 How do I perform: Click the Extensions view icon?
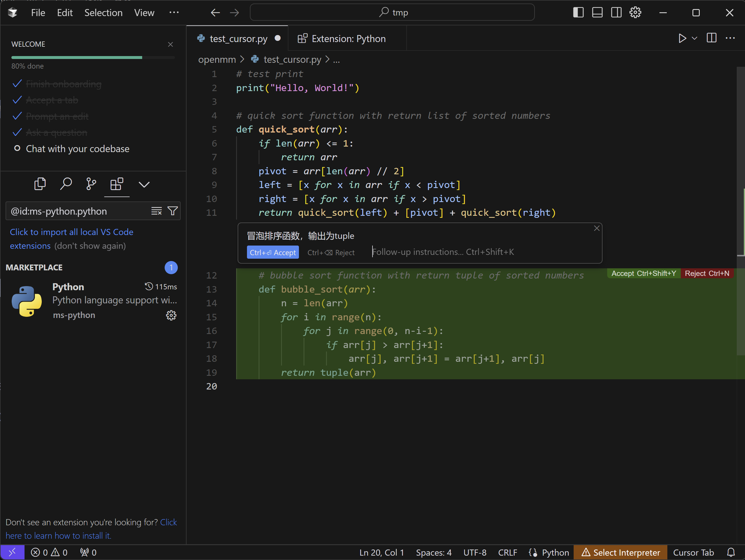point(116,184)
